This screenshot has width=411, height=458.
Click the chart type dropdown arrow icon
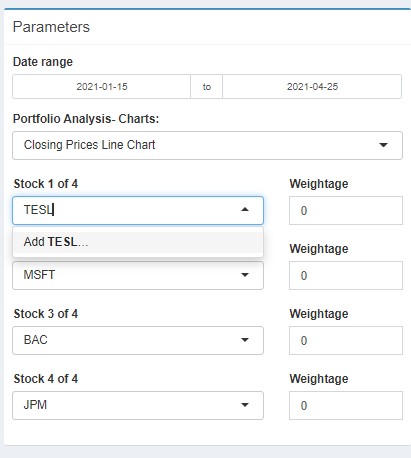(x=383, y=145)
